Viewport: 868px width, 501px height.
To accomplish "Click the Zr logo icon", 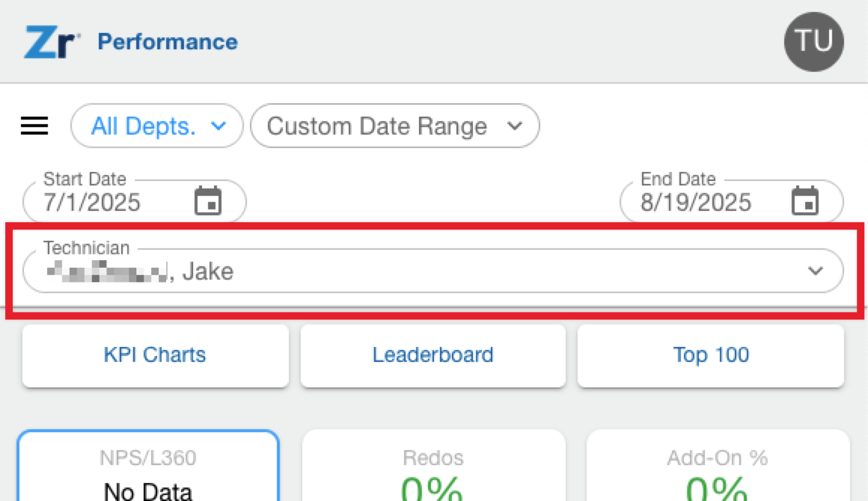I will pos(52,42).
